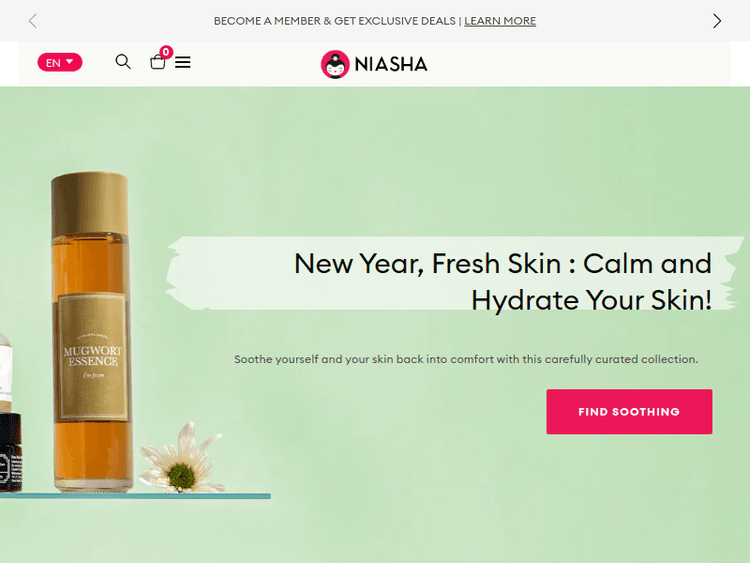750x563 pixels.
Task: Click the white daisy flower image
Action: pyautogui.click(x=182, y=459)
